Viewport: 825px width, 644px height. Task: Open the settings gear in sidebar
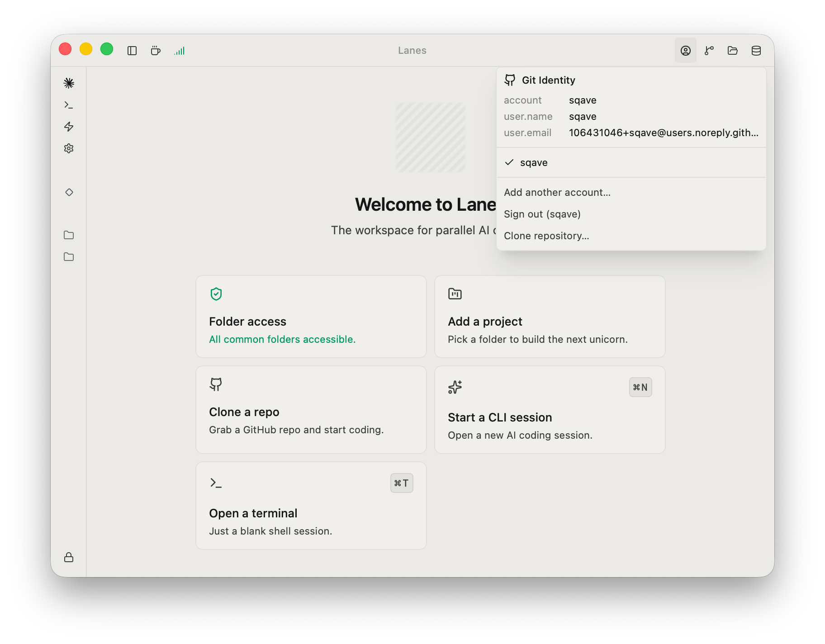click(69, 148)
